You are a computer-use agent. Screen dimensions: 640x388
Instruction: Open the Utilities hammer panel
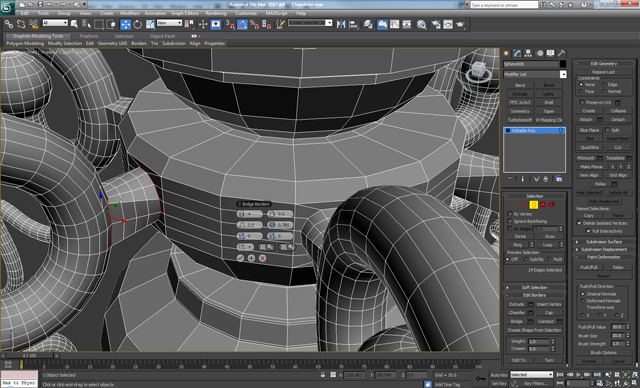click(x=562, y=53)
